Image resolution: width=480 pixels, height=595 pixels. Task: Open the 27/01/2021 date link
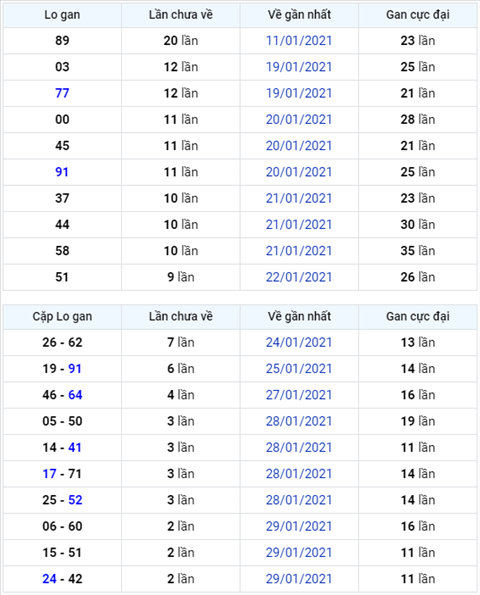coord(299,395)
